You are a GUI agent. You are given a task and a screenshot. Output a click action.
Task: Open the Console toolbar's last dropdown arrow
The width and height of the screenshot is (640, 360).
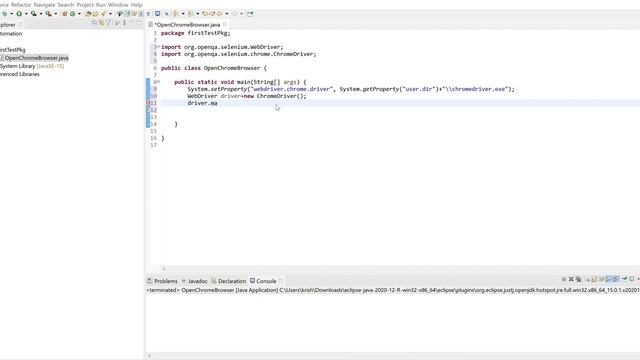pos(638,279)
